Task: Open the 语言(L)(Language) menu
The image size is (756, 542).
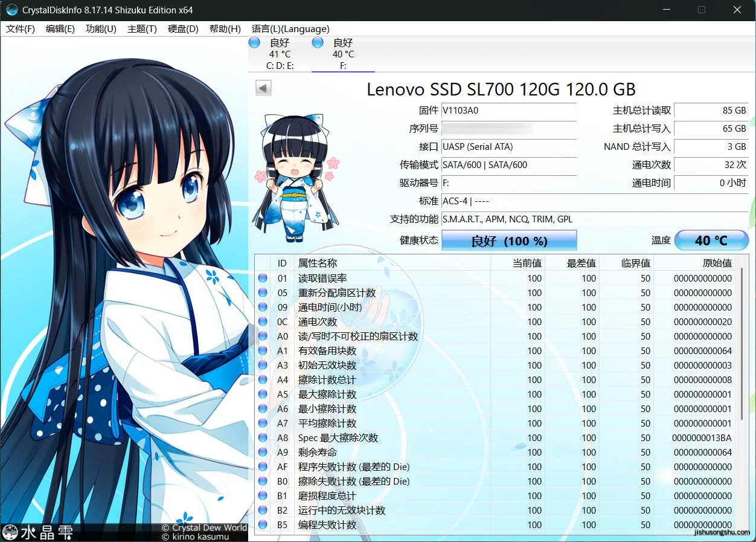Action: click(290, 29)
